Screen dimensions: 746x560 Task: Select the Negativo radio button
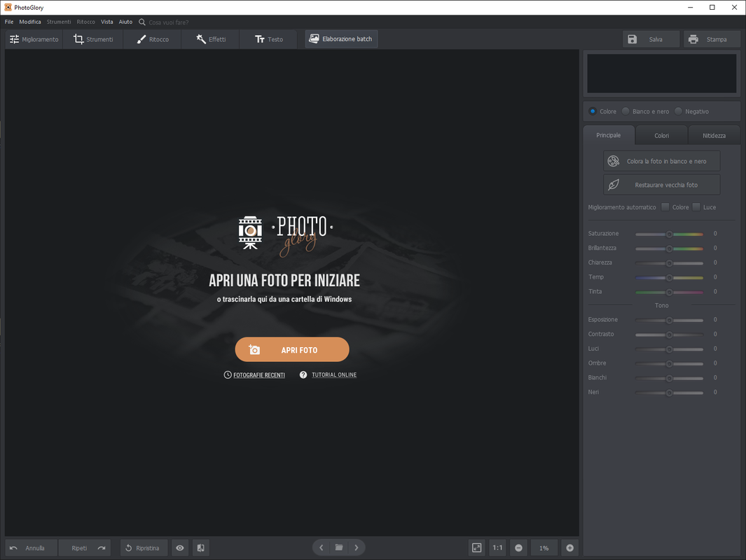click(x=679, y=111)
